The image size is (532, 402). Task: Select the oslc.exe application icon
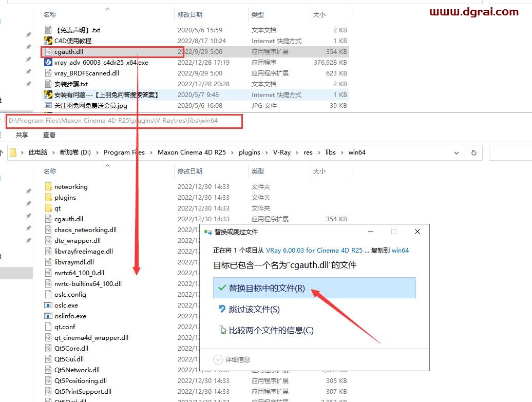48,305
